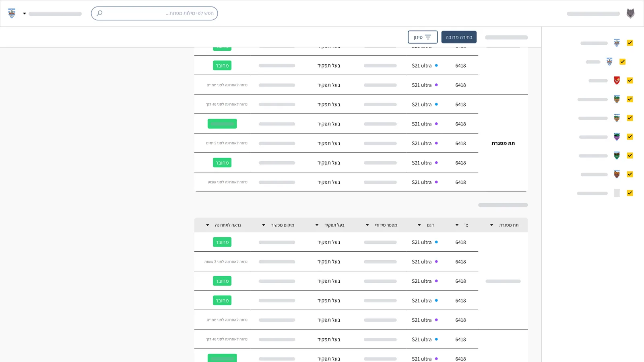The image size is (644, 362).
Task: Select 'נראה לאחרונה לפני 3 שעות' cell
Action: click(x=226, y=262)
